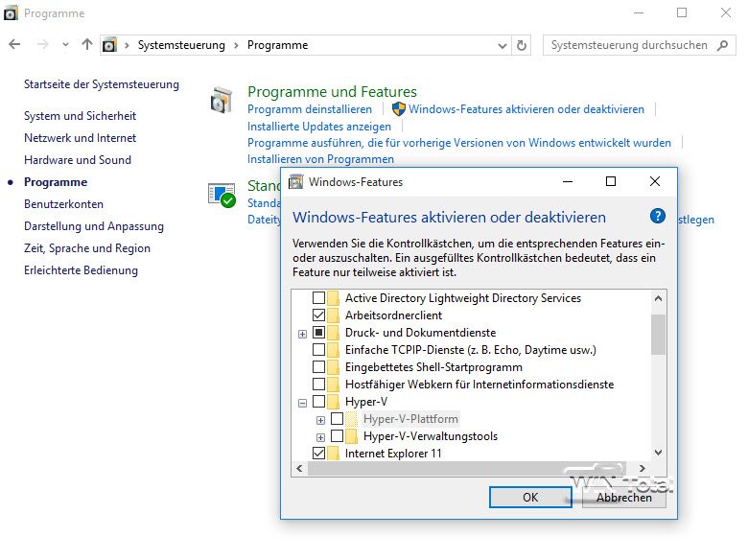Select Benutzerkonten in sidebar
The height and width of the screenshot is (560, 748).
(x=64, y=204)
